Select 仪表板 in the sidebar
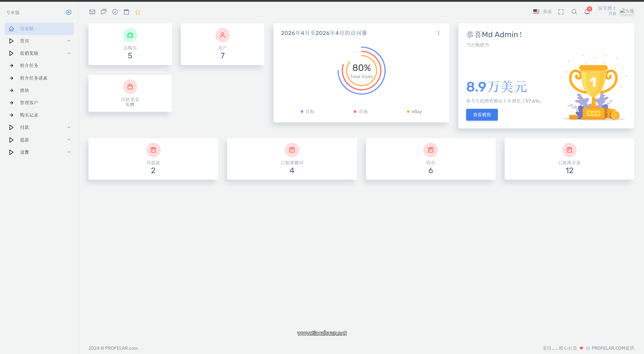The width and height of the screenshot is (644, 354). (x=27, y=29)
